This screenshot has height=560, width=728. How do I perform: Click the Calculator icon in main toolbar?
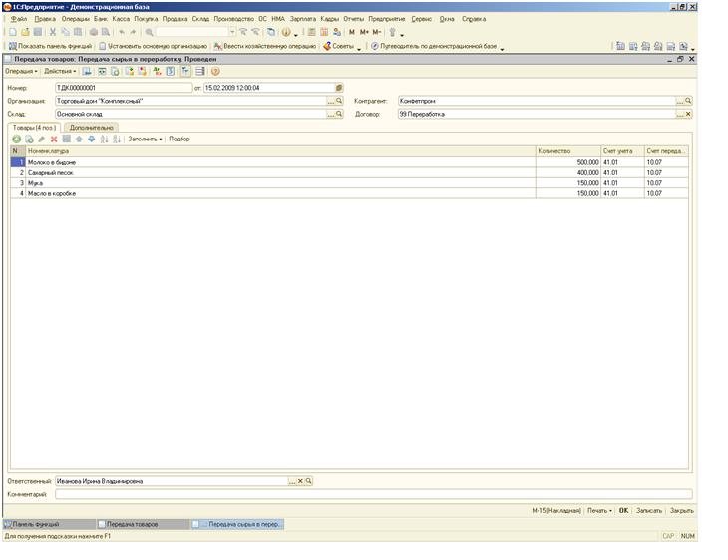pyautogui.click(x=311, y=32)
